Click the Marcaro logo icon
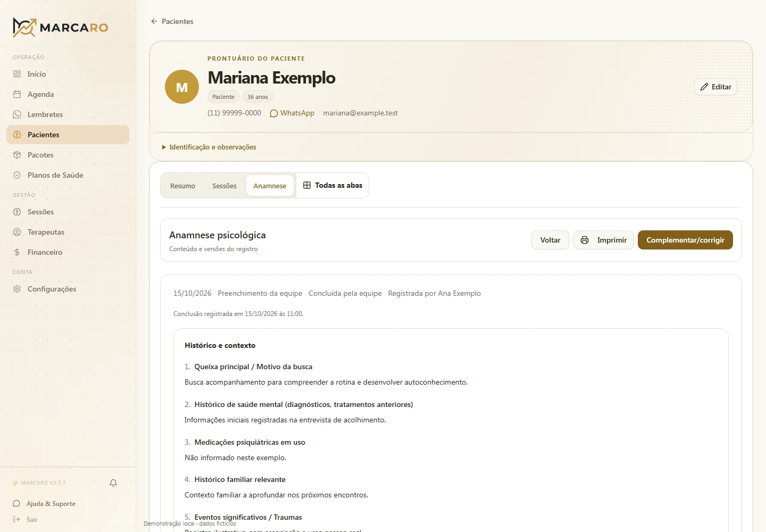The height and width of the screenshot is (532, 766). coord(24,28)
